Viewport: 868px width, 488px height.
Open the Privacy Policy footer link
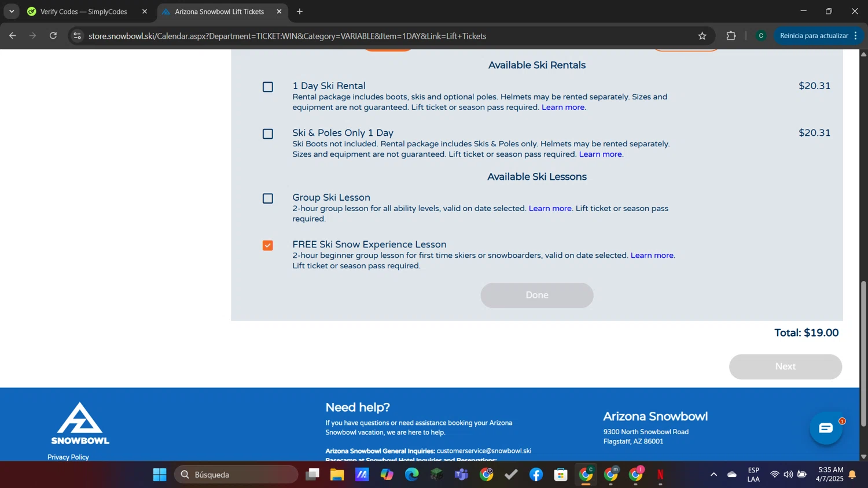tap(68, 457)
